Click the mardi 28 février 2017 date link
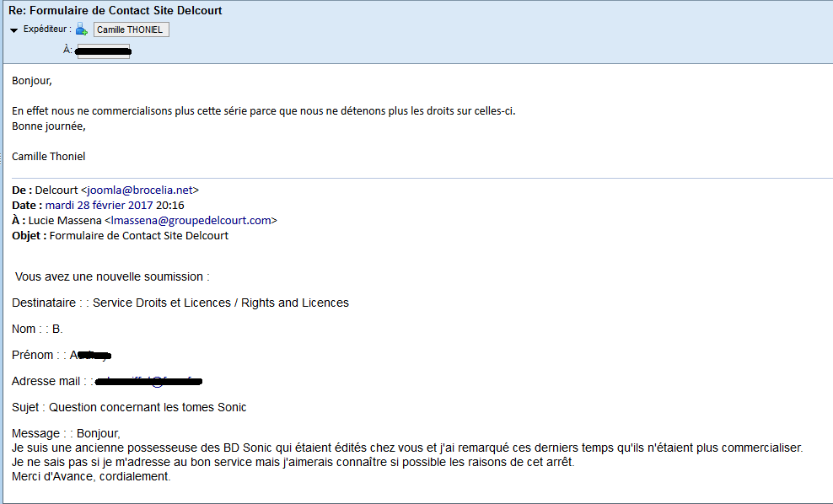Viewport: 833px width, 504px height. click(99, 206)
